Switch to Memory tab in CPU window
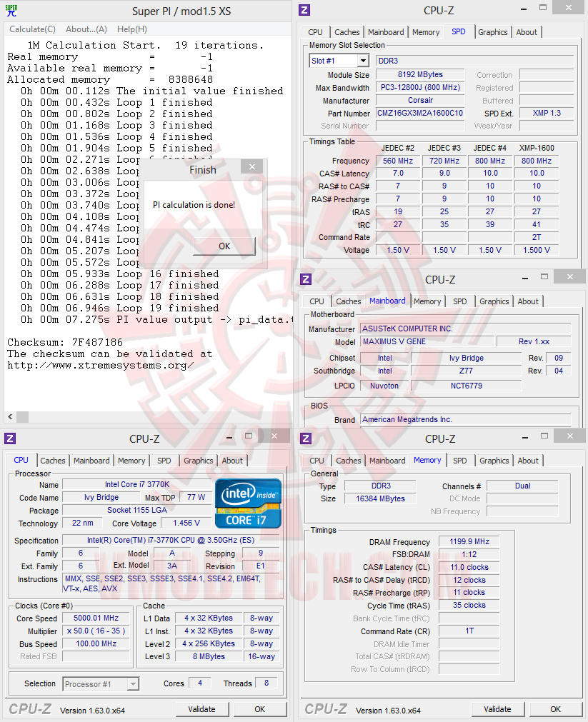Image resolution: width=588 pixels, height=722 pixels. [x=131, y=461]
